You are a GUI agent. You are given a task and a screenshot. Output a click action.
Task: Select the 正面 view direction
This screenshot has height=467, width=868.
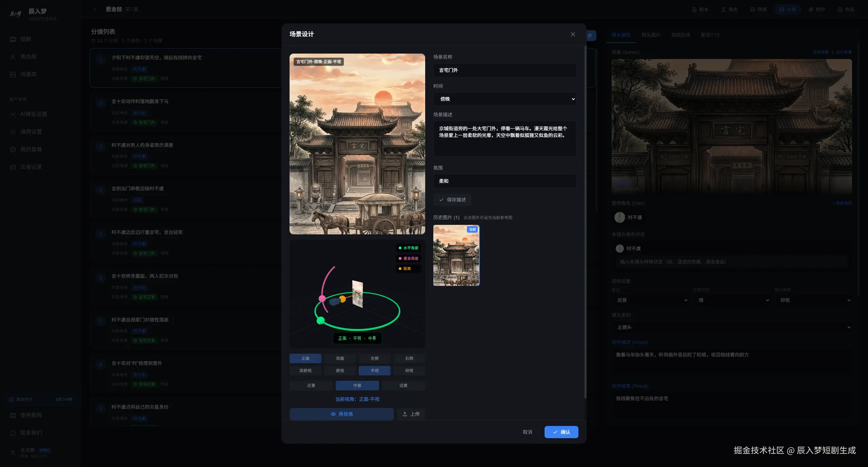click(305, 358)
